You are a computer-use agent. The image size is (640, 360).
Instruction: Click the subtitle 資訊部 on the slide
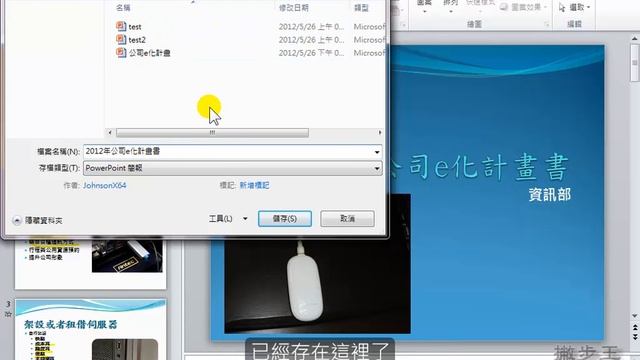pyautogui.click(x=549, y=195)
